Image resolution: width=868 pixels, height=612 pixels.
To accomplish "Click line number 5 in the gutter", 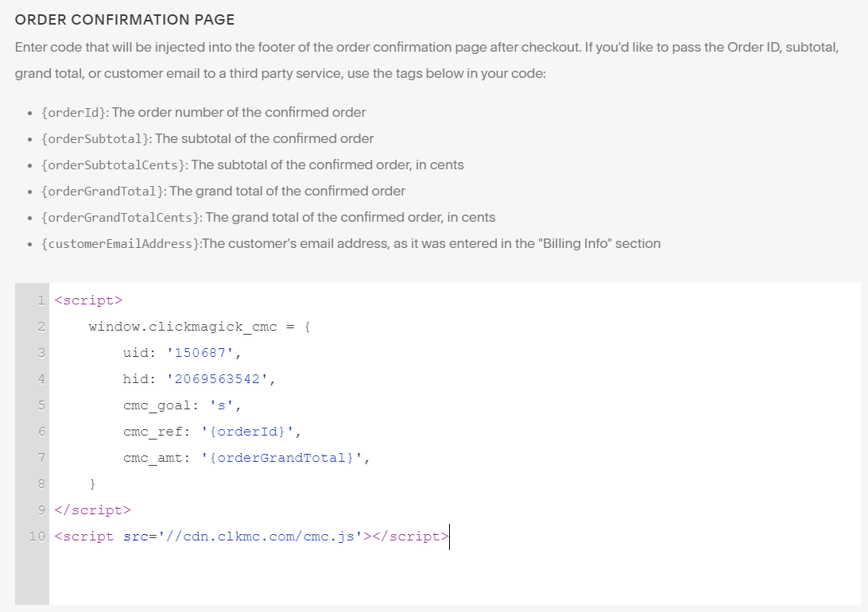I will click(41, 405).
